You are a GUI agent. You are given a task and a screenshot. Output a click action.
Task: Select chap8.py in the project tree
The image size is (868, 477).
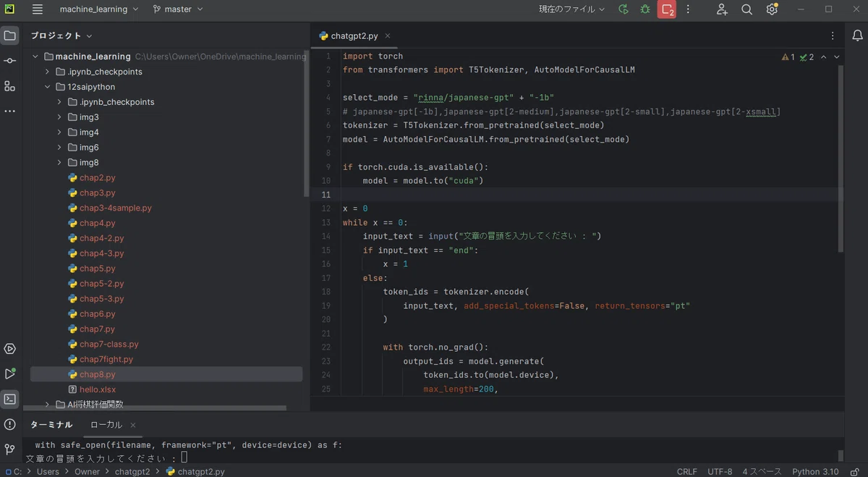tap(98, 374)
